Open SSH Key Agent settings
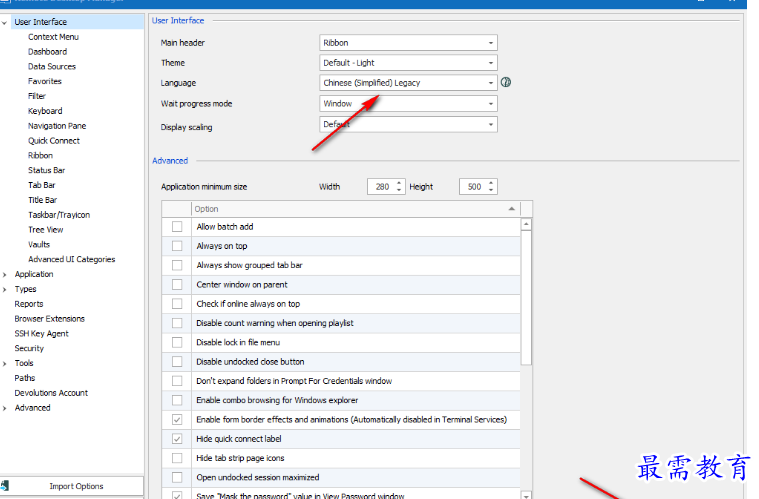759x499 pixels. (41, 333)
